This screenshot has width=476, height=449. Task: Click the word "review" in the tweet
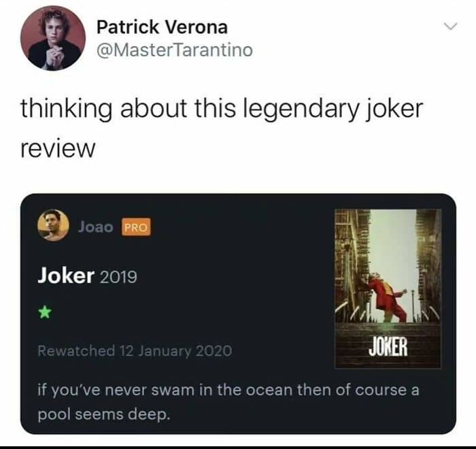point(58,149)
